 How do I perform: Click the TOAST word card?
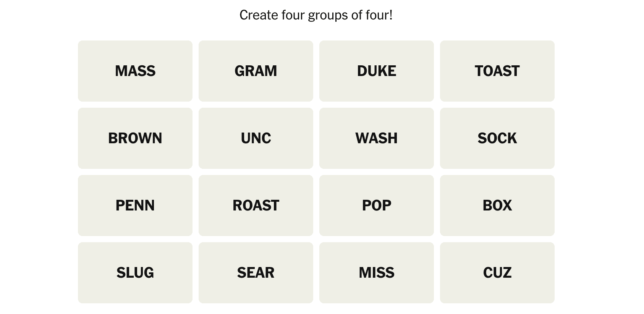tap(497, 71)
